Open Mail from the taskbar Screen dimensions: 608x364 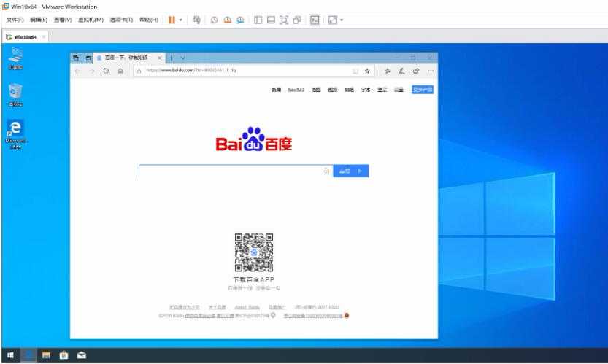tap(82, 355)
